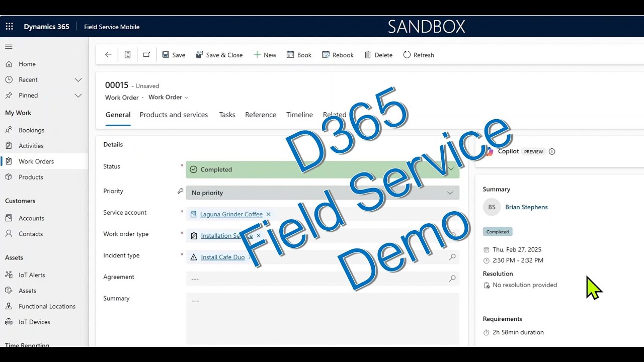Click the BS avatar in Summary
Viewport: 644px width, 362px height.
coord(492,207)
